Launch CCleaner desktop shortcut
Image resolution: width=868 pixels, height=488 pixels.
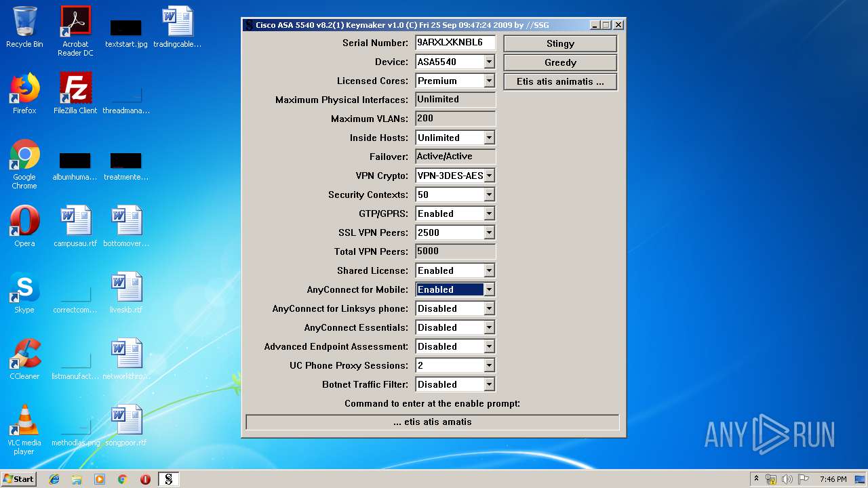click(x=24, y=359)
